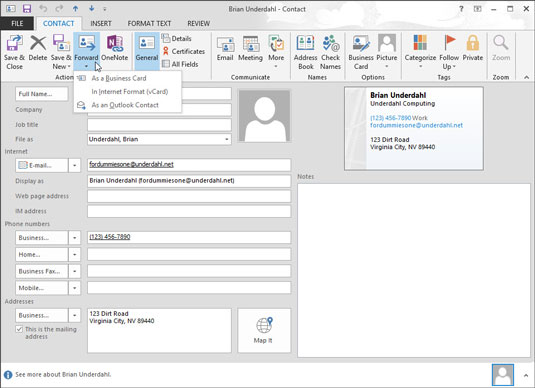
Task: Switch to the REVIEW tab
Action: pyautogui.click(x=199, y=23)
